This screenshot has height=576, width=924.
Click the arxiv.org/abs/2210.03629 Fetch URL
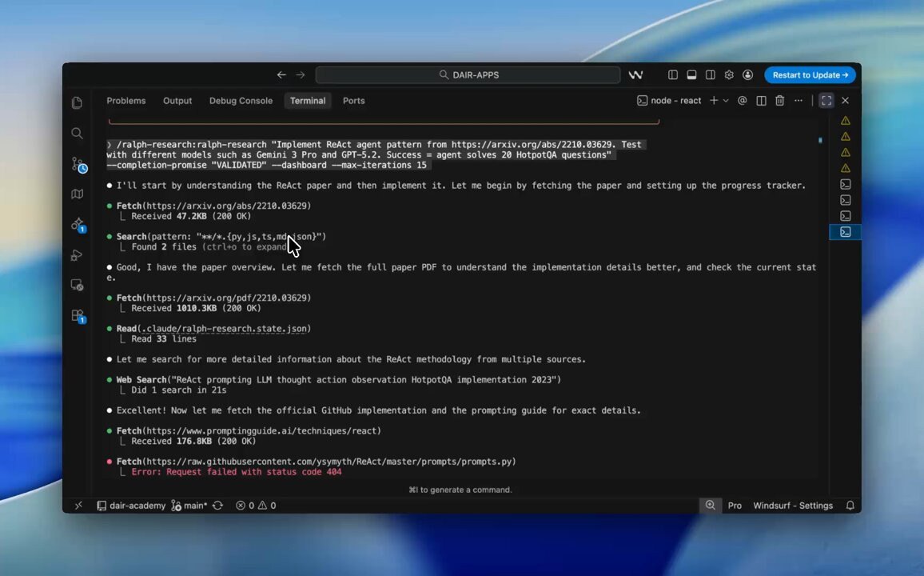click(x=225, y=206)
